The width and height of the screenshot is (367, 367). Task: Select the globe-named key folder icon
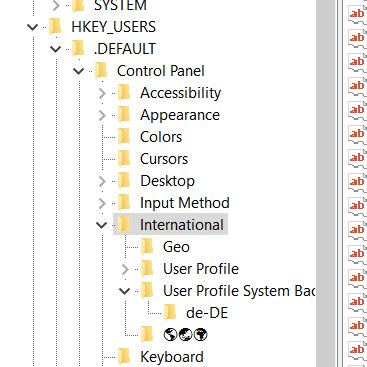[147, 335]
